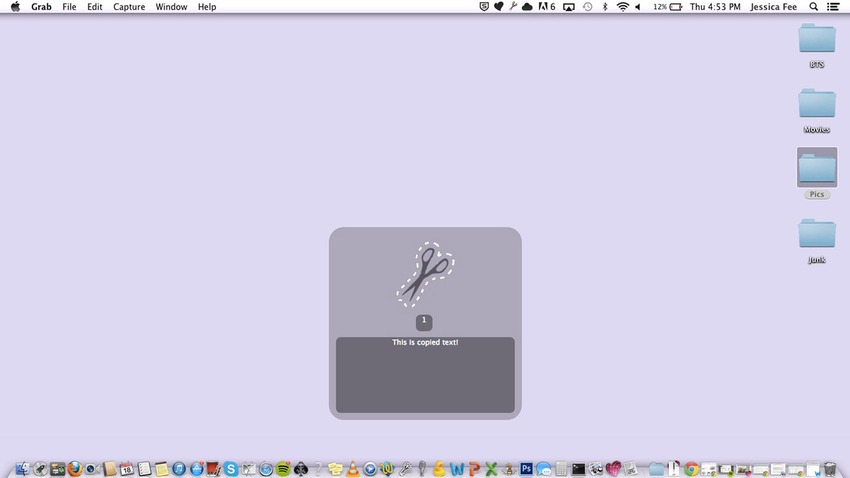Image resolution: width=850 pixels, height=478 pixels.
Task: Click the scissors clipboard icon
Action: pyautogui.click(x=426, y=273)
